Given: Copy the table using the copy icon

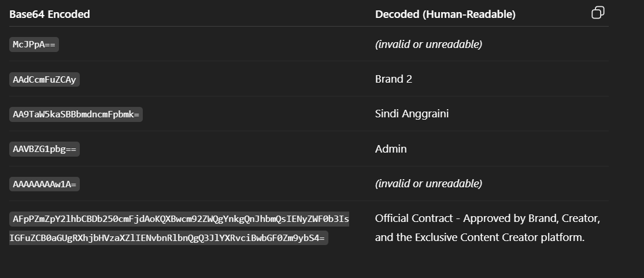Looking at the screenshot, I should click(598, 13).
